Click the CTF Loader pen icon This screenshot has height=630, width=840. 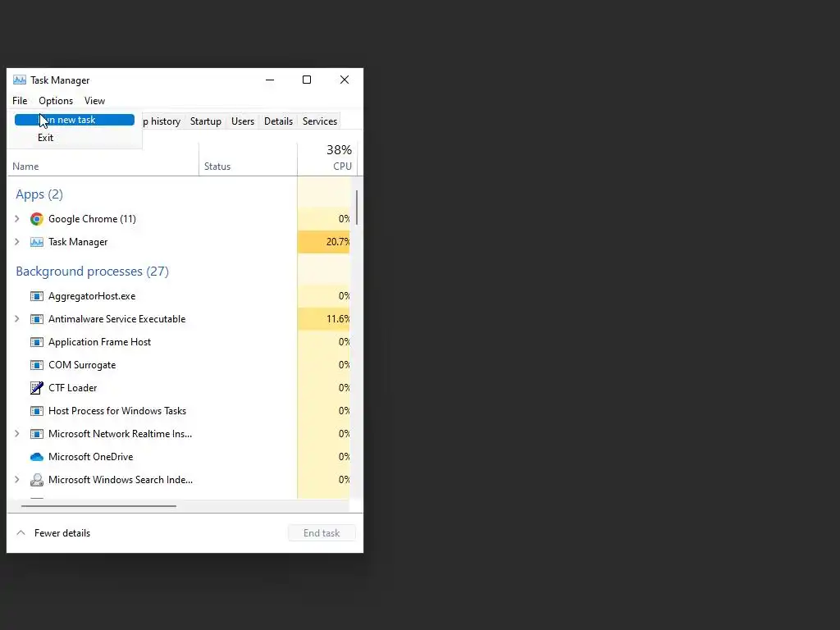coord(36,388)
